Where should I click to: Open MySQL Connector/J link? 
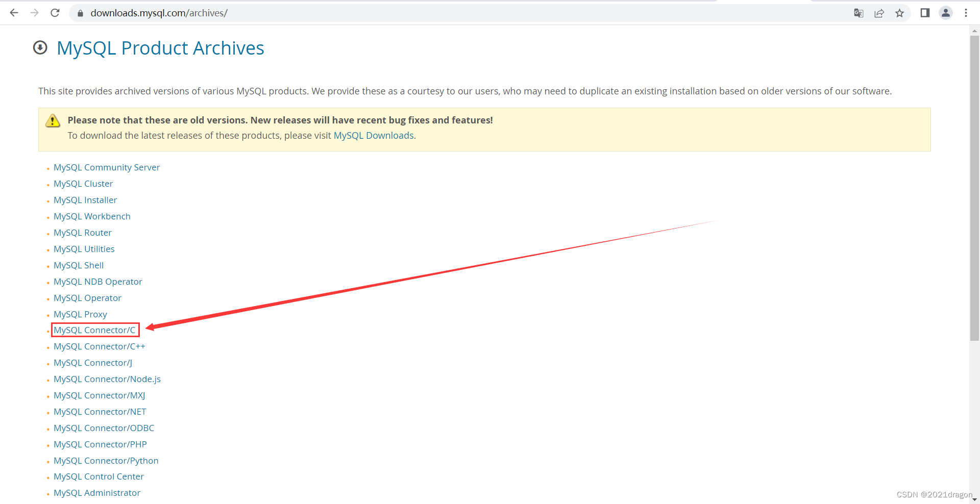pyautogui.click(x=93, y=363)
